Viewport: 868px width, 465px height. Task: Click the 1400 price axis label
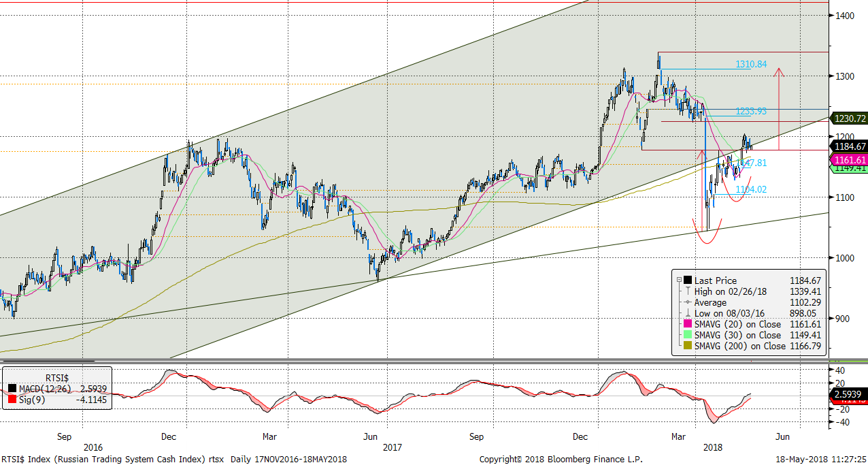[x=846, y=16]
